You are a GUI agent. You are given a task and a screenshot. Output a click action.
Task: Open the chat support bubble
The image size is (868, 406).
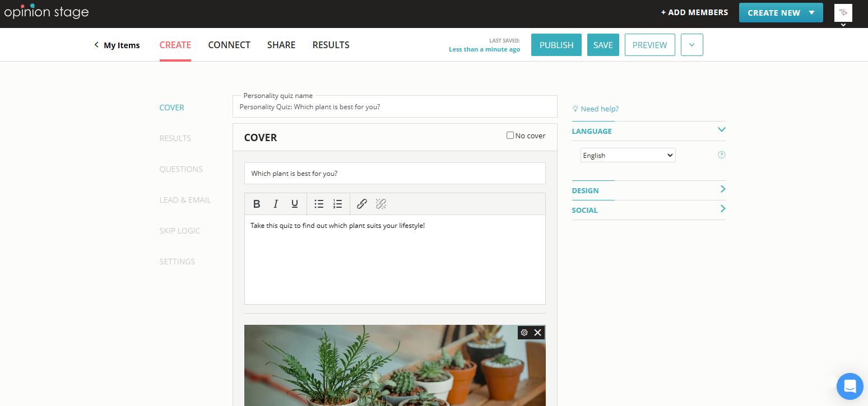(x=850, y=386)
